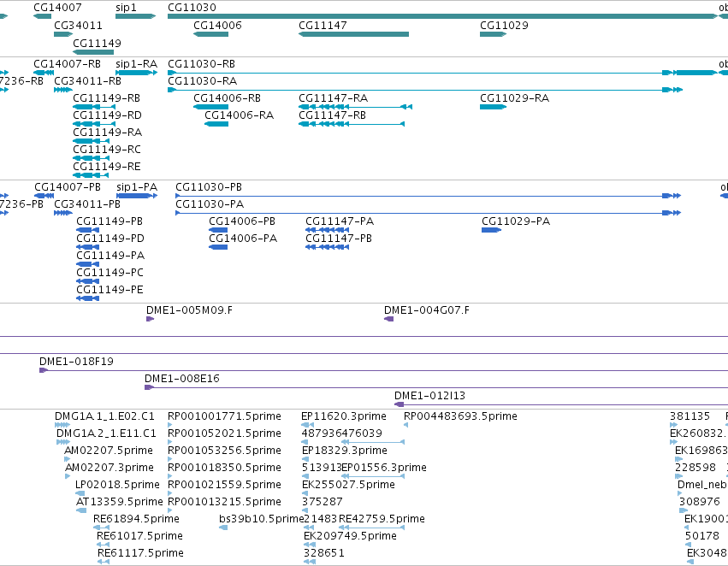Click transcript CG11149-RB
Screen dimensions: 728x566
(x=94, y=107)
